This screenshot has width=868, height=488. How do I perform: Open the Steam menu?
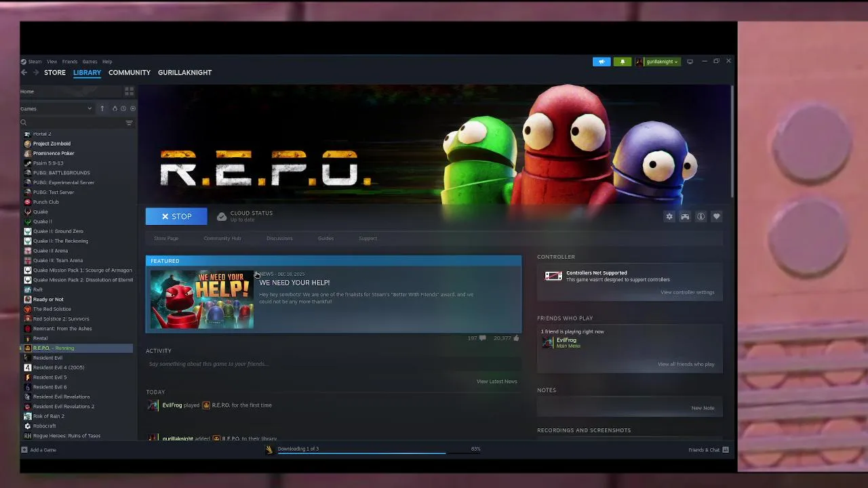(x=35, y=62)
